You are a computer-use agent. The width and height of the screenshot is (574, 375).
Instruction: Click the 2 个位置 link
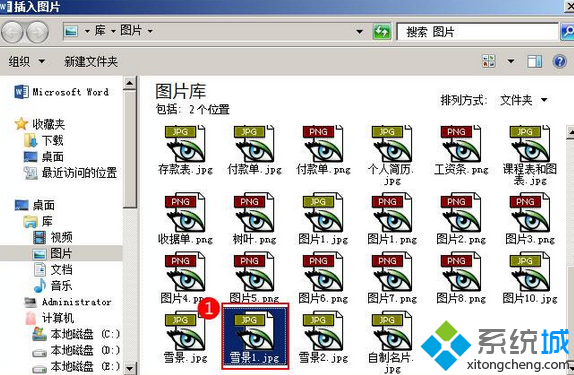point(209,109)
